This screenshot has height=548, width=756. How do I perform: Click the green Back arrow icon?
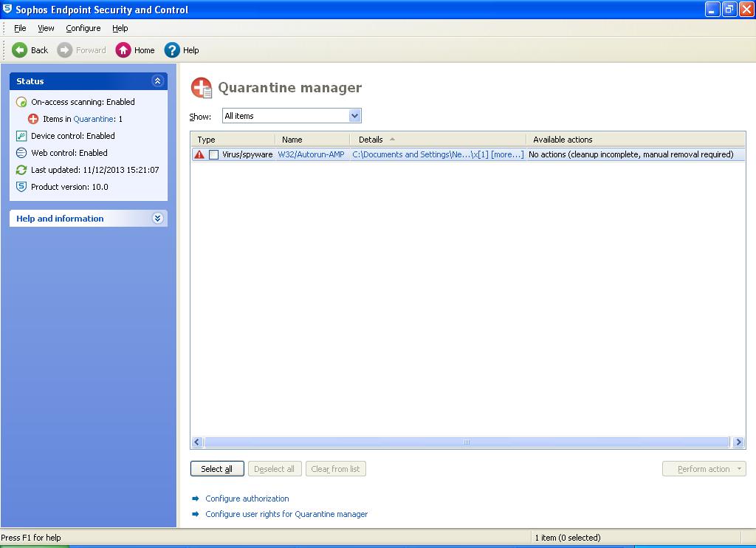[x=20, y=50]
